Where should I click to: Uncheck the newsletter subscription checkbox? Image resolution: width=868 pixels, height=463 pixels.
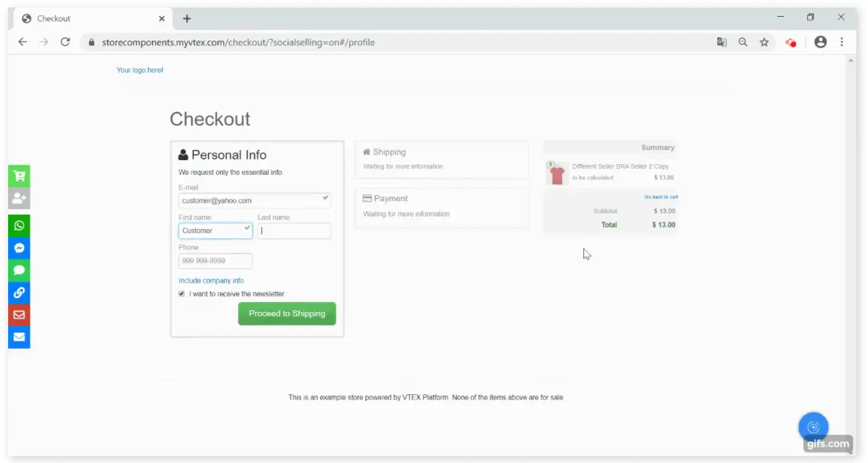click(x=182, y=294)
